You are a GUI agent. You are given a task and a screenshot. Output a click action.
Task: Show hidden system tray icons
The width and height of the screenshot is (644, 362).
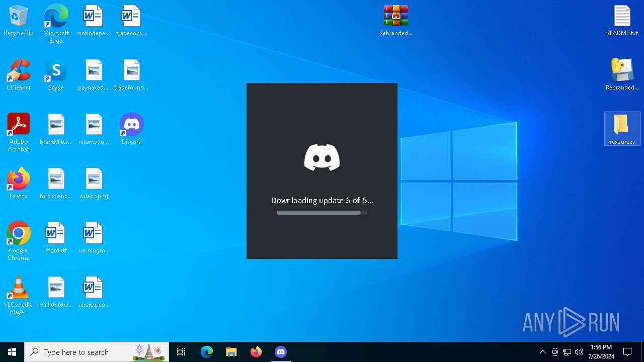point(542,352)
